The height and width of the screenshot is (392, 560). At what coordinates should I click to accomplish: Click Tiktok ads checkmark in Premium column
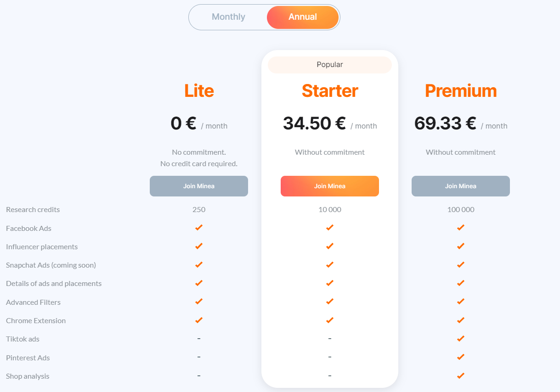pos(461,339)
